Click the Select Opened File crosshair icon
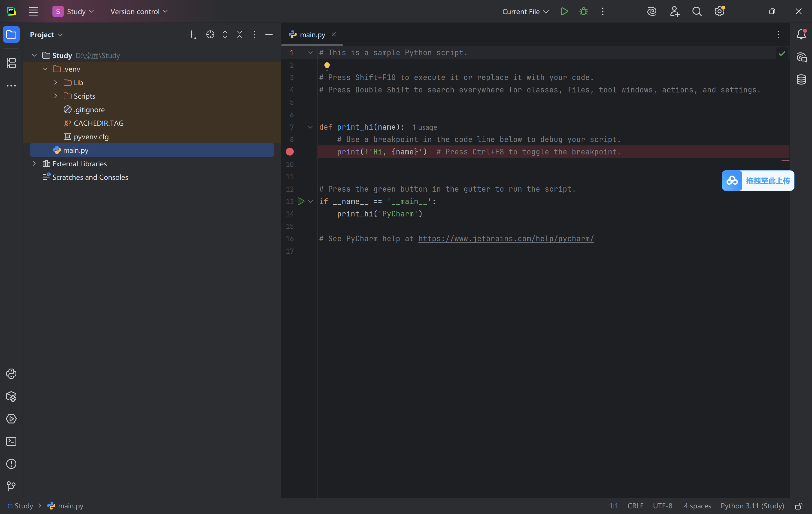The height and width of the screenshot is (514, 812). click(210, 34)
